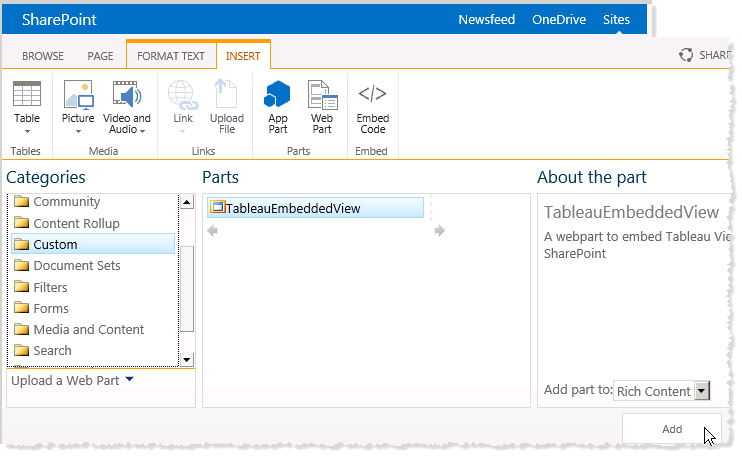Click the next parts page arrow
This screenshot has height=458, width=742.
(440, 230)
